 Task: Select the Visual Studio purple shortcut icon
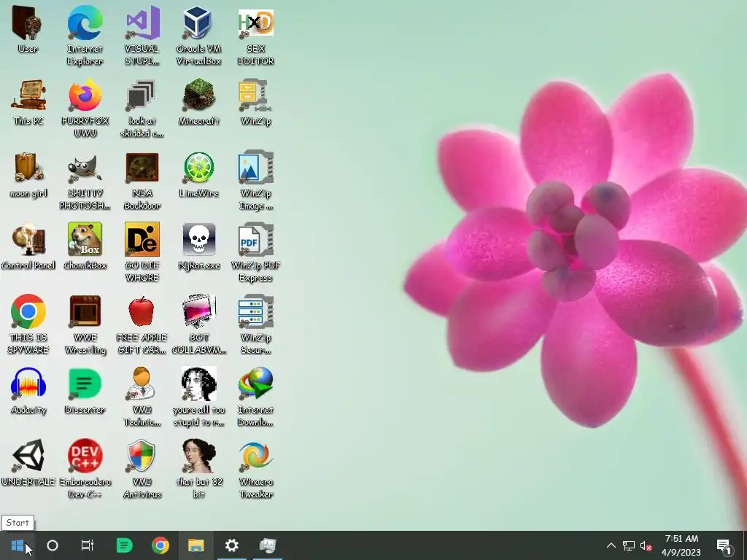(142, 23)
